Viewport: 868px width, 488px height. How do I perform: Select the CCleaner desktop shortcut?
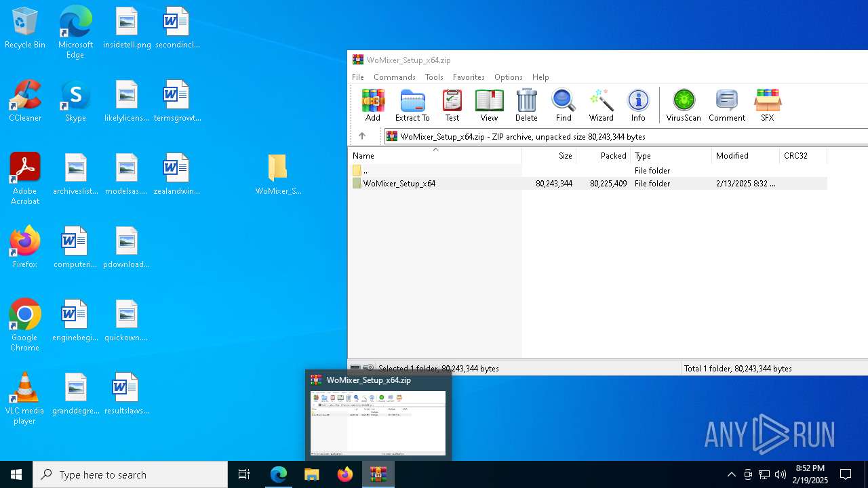(x=25, y=102)
